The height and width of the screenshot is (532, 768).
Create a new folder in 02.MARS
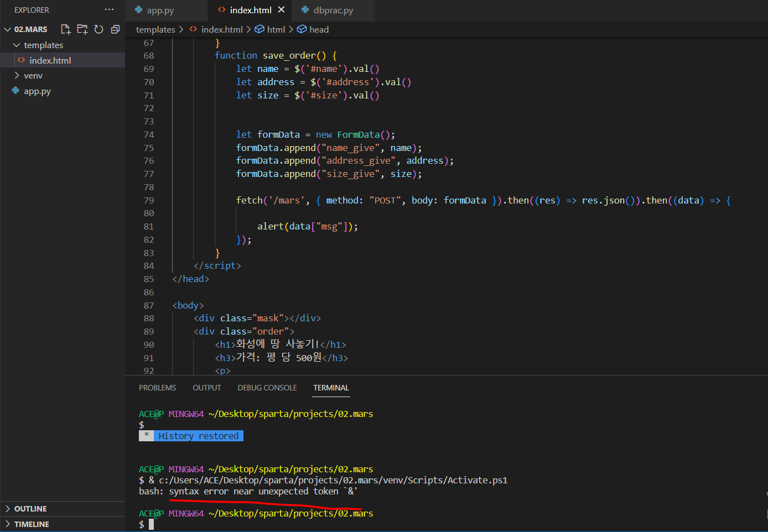[x=82, y=29]
